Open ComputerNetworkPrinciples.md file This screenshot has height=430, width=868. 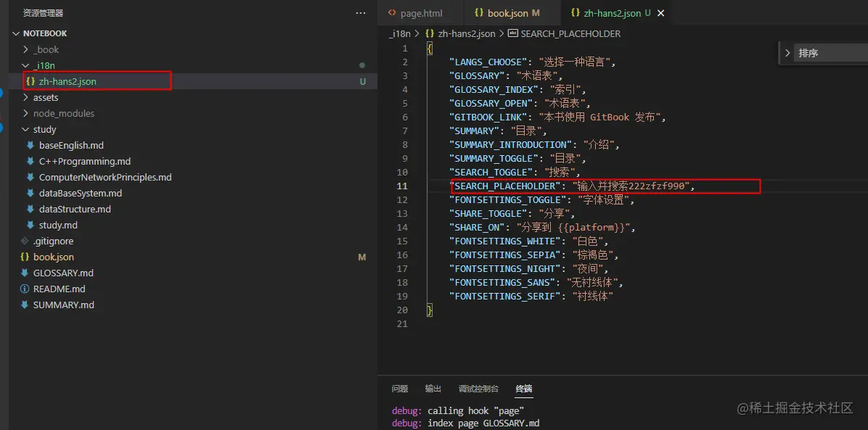(105, 178)
